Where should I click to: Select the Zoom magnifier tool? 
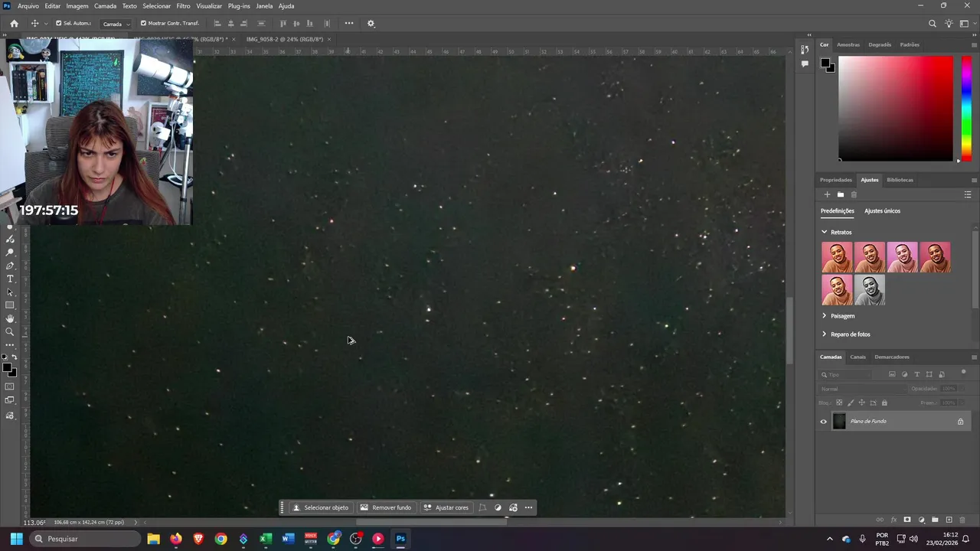(10, 331)
